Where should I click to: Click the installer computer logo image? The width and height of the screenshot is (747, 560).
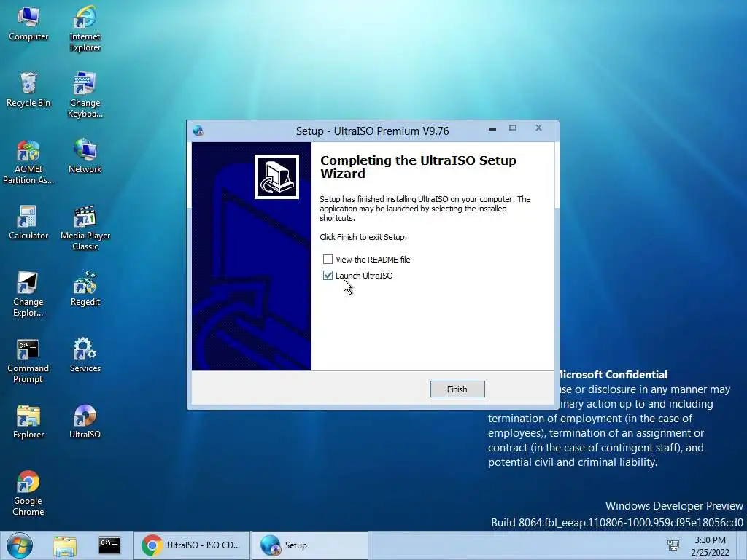coord(276,176)
